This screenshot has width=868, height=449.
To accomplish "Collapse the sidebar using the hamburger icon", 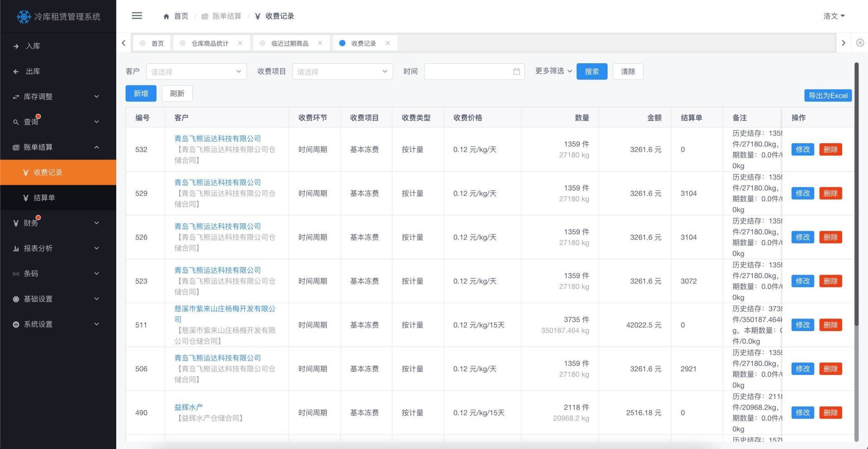I will [137, 16].
